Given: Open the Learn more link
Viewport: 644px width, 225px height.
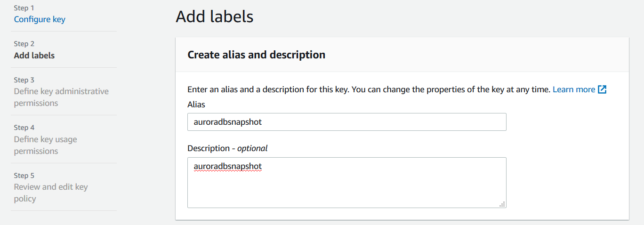Looking at the screenshot, I should tap(573, 89).
